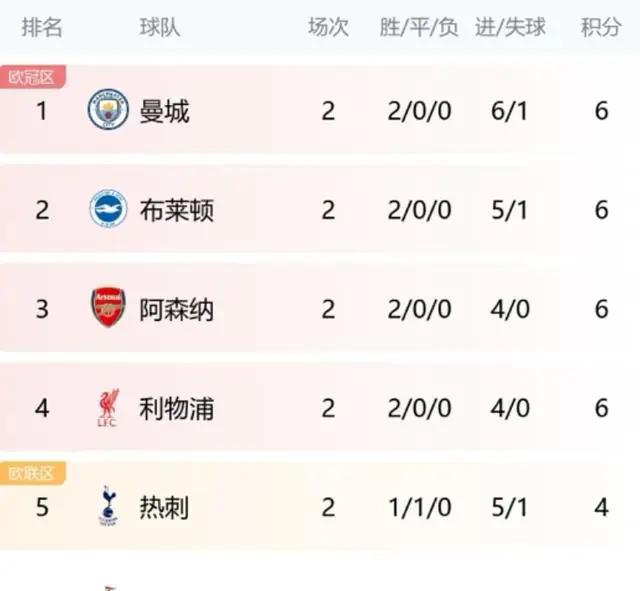Click the Brighton club crest
The height and width of the screenshot is (591, 640).
108,209
